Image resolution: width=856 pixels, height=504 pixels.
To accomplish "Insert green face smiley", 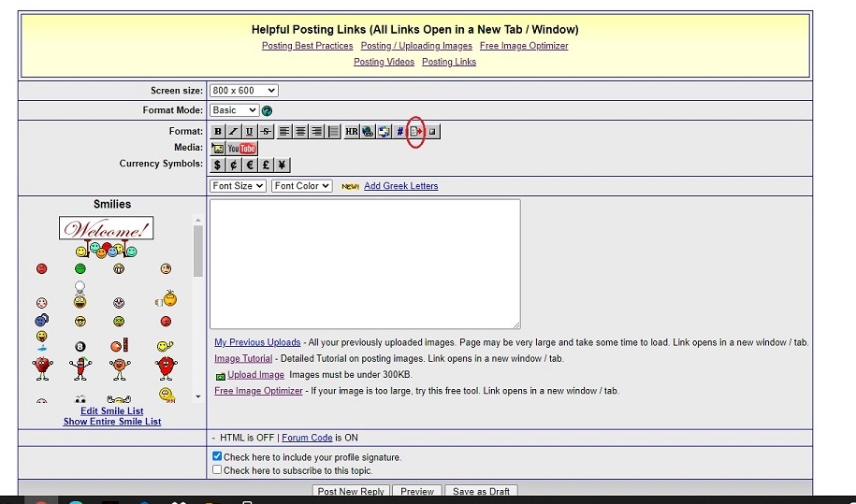I will tap(80, 268).
